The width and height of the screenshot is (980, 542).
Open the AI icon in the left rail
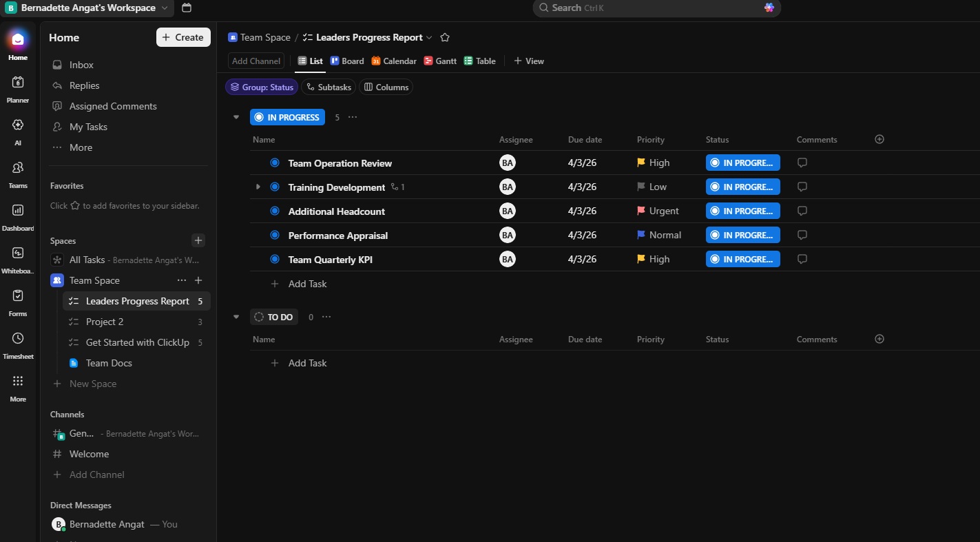pos(18,125)
